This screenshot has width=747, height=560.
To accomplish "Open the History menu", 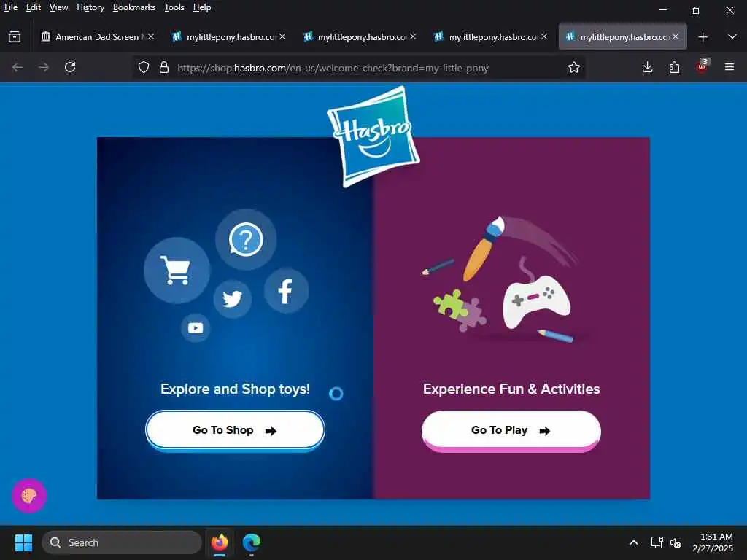I will coord(90,7).
